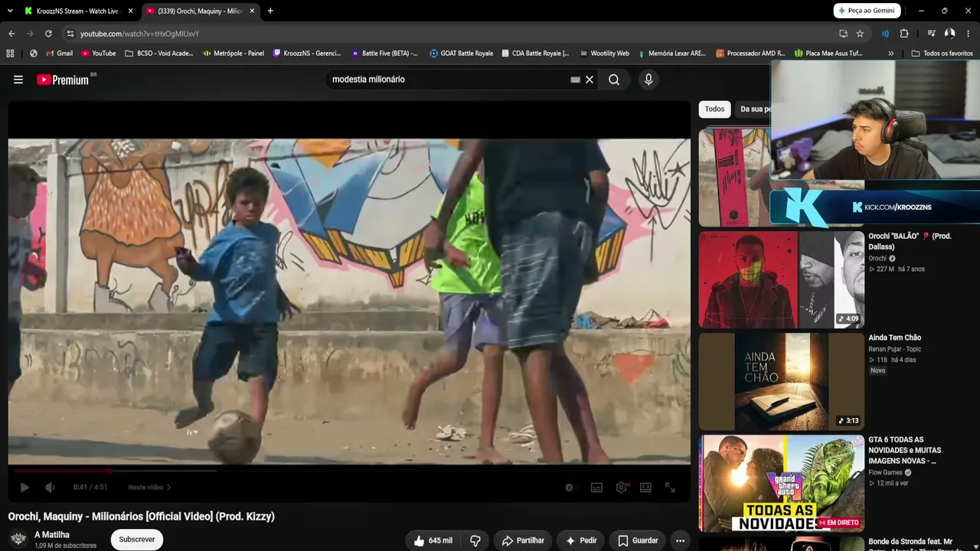
Task: Go back in browser history
Action: pos(11,34)
